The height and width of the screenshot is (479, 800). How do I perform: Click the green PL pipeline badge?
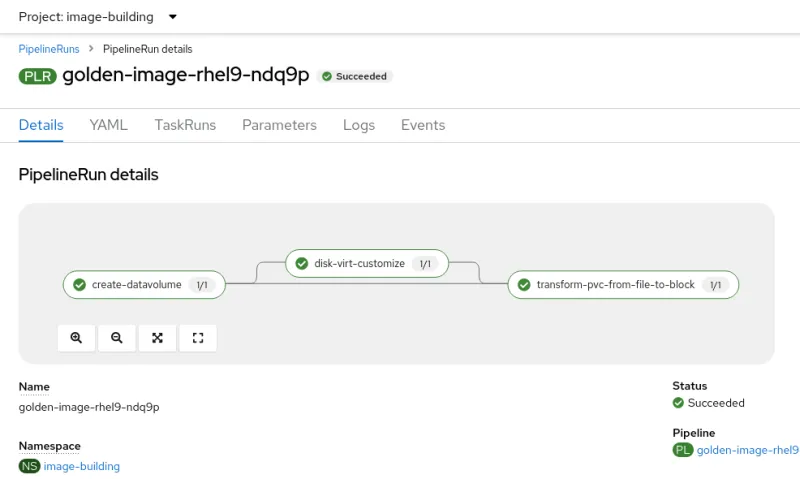point(683,450)
